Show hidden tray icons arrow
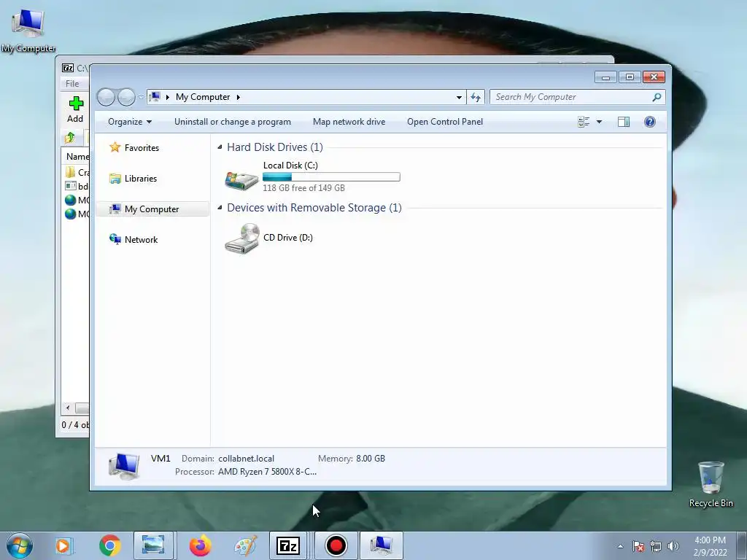 pos(620,546)
